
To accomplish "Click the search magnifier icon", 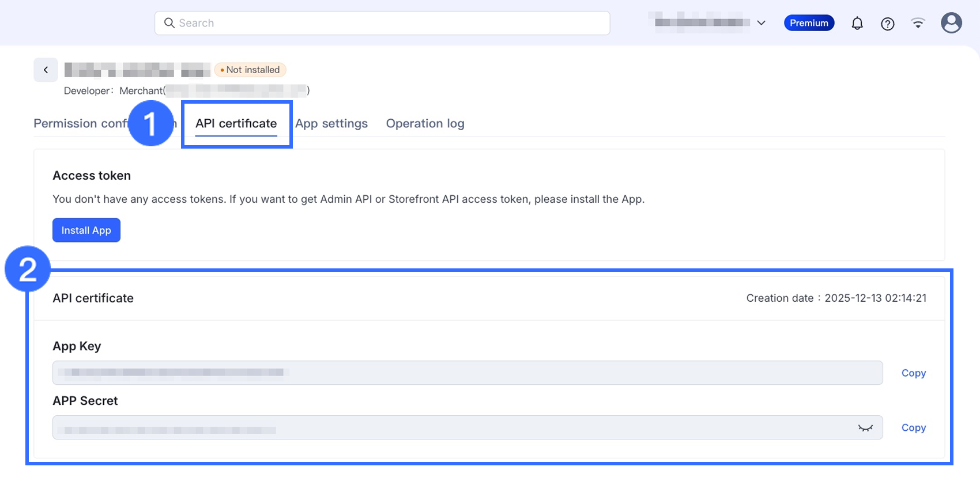I will tap(169, 23).
